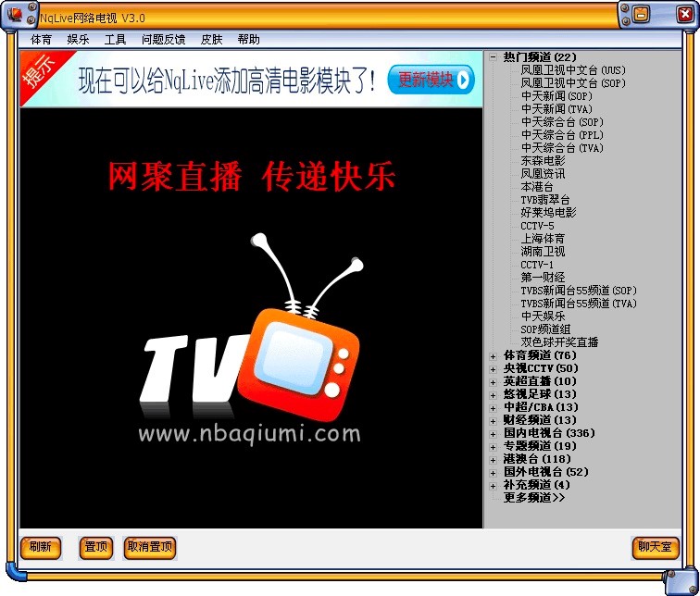Select channel TVBS新闻台55频道 (SOP)
Screen dimensions: 700x596
579,291
